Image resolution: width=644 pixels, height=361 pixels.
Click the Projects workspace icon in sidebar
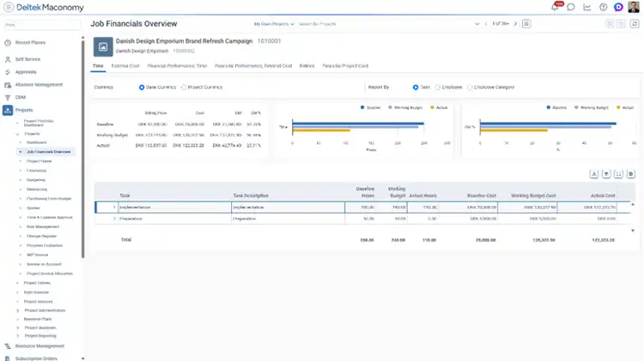(8, 110)
